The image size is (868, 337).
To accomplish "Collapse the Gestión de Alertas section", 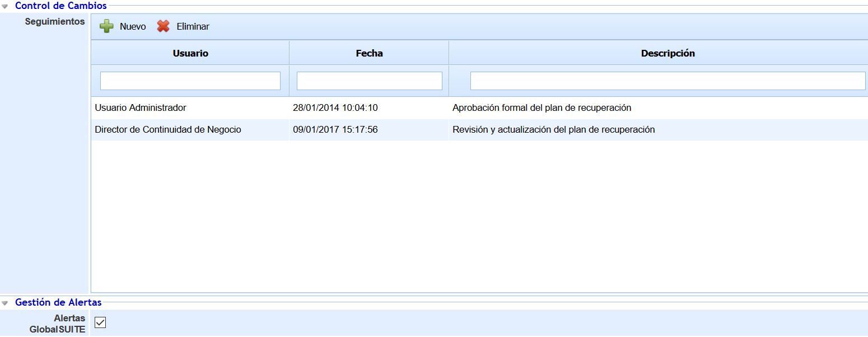I will 5,303.
